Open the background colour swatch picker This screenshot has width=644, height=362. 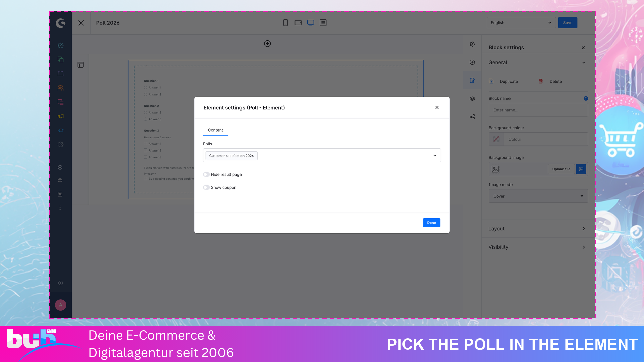click(496, 139)
